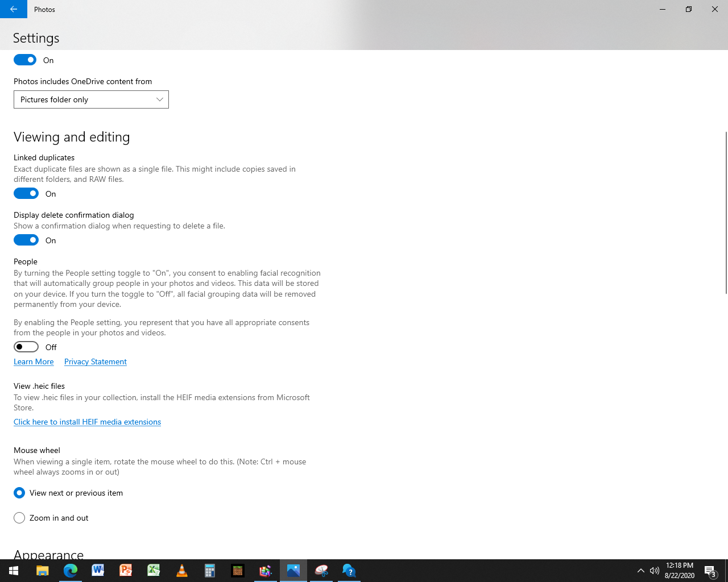This screenshot has width=728, height=582.
Task: Click the View .heic files label
Action: click(x=39, y=386)
